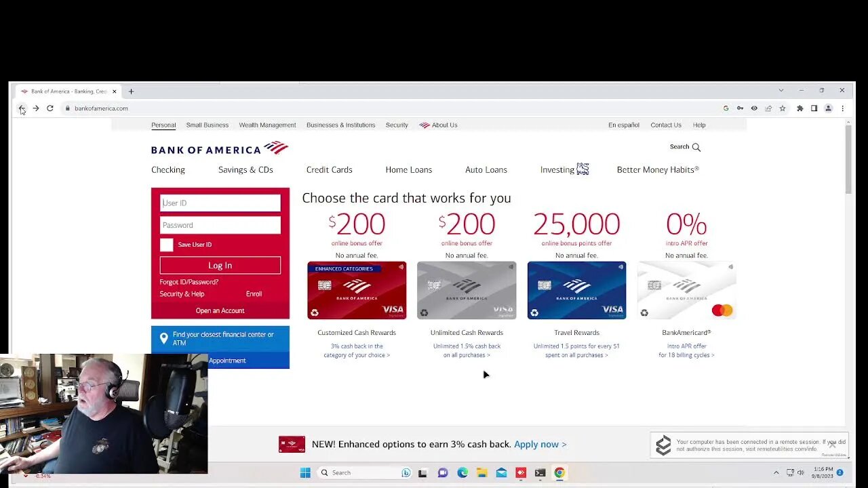Viewport: 868px width, 488px height.
Task: Show hidden system tray icons
Action: coord(776,472)
